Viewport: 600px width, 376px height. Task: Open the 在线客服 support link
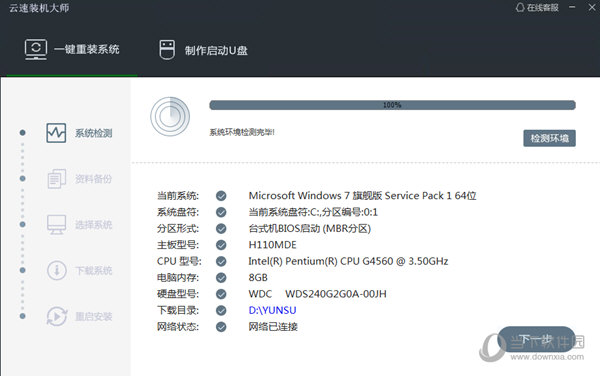pyautogui.click(x=537, y=8)
